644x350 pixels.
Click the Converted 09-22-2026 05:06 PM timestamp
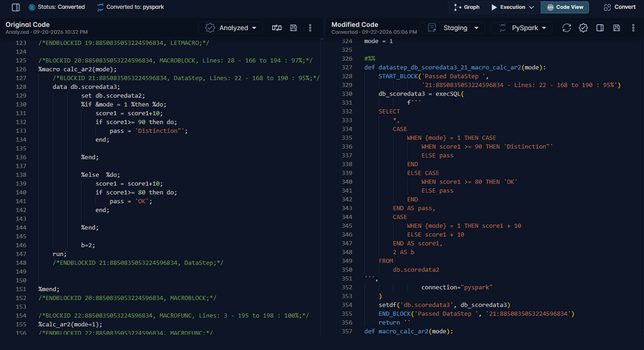pos(374,32)
